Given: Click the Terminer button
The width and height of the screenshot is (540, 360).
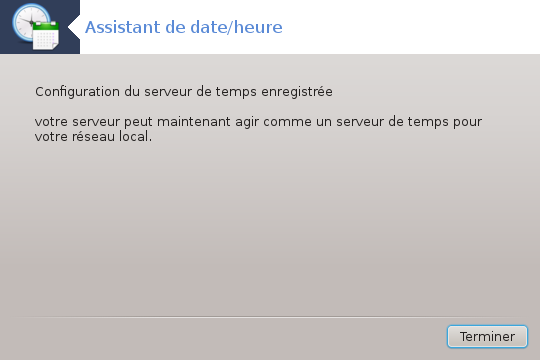Looking at the screenshot, I should tap(487, 336).
